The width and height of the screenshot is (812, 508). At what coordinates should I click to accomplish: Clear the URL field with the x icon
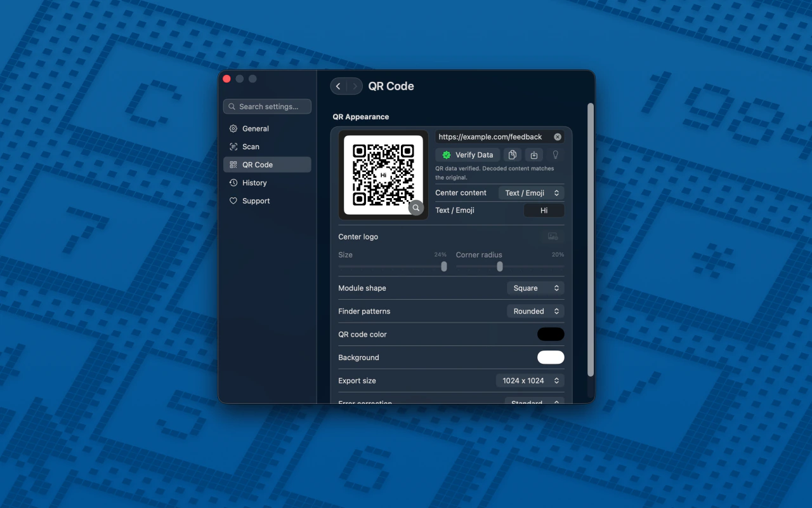click(558, 137)
